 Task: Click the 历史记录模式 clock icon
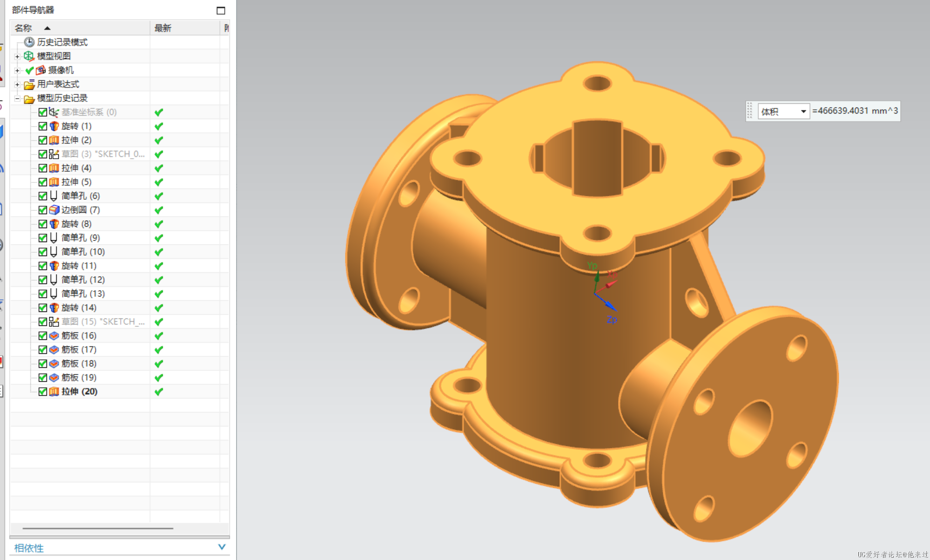click(x=29, y=42)
